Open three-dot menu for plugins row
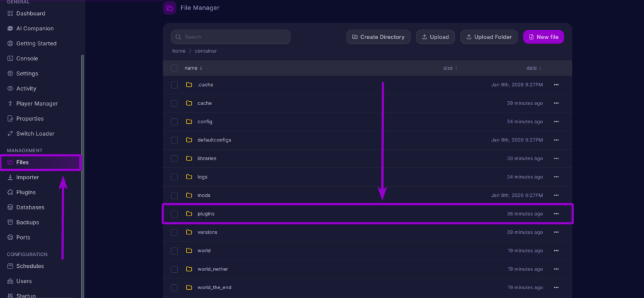 click(556, 214)
